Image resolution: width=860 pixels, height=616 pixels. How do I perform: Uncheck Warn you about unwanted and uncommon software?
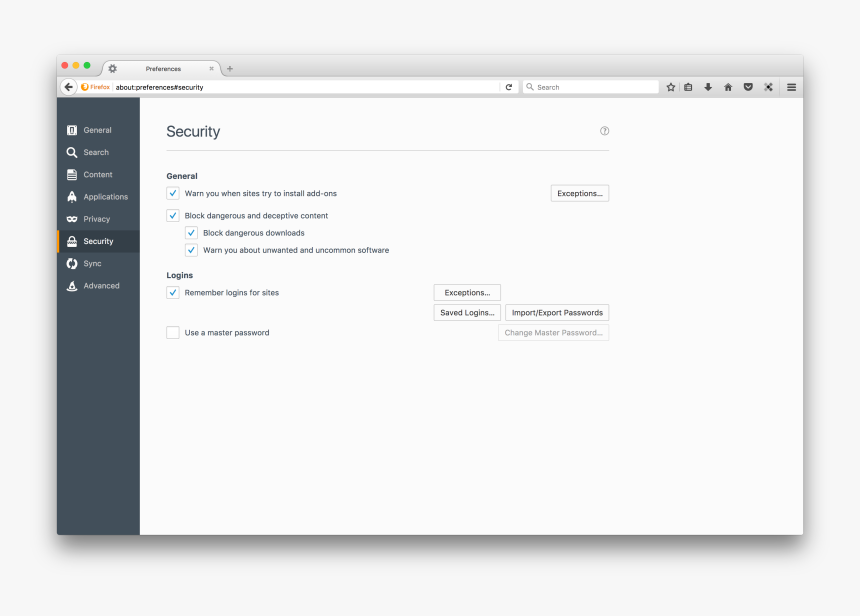pyautogui.click(x=191, y=250)
